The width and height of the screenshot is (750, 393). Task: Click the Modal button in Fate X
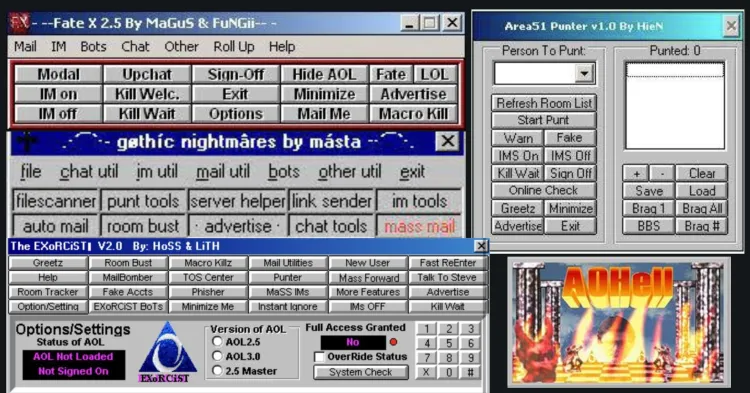coord(58,75)
